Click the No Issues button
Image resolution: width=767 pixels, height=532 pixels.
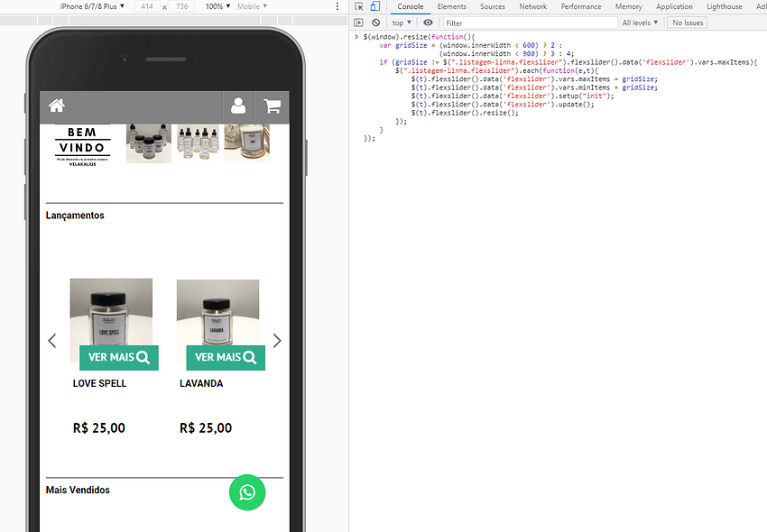pos(688,23)
